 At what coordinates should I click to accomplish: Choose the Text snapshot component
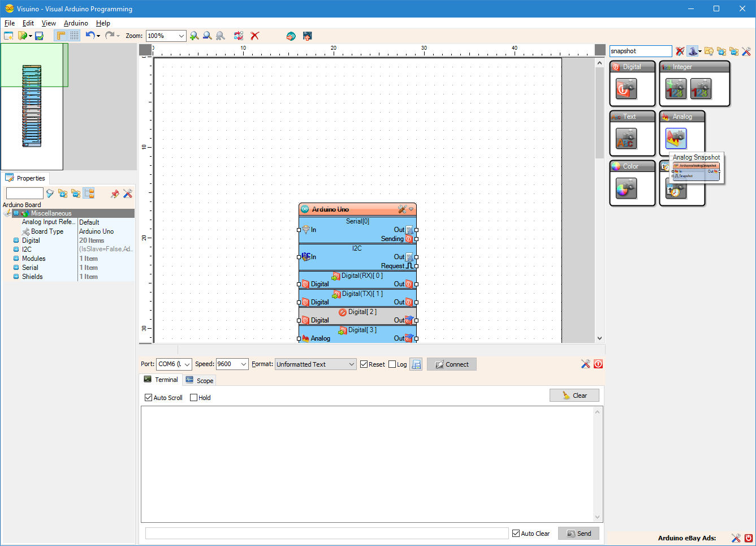(626, 138)
